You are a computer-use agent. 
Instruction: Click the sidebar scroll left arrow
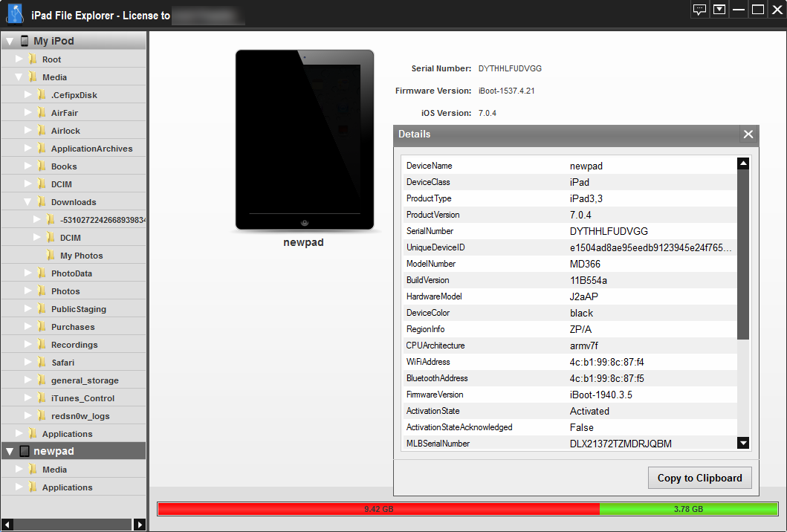7,525
